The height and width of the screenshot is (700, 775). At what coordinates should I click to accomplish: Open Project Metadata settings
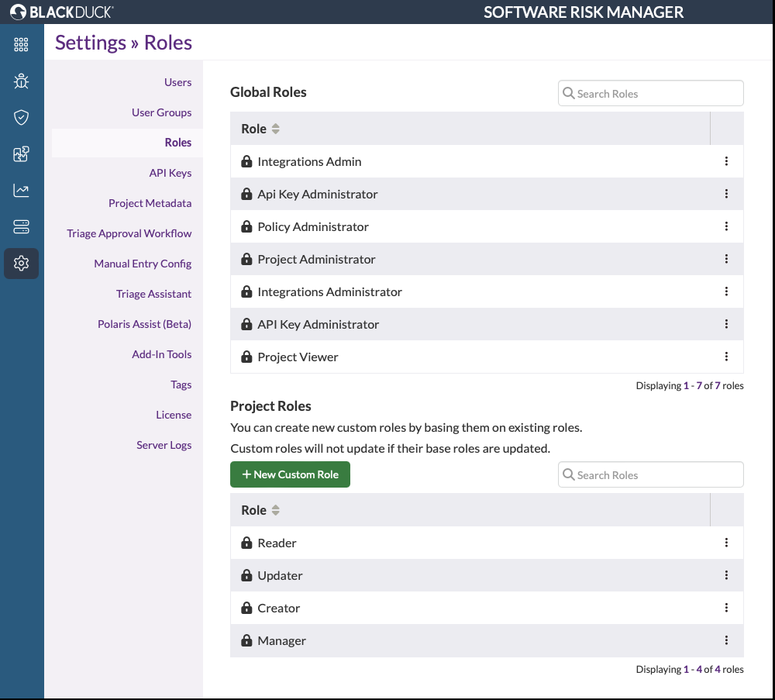click(150, 203)
